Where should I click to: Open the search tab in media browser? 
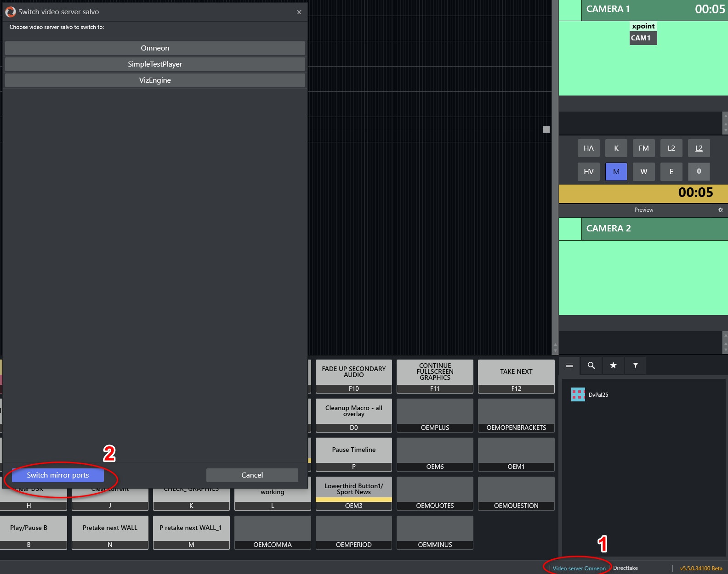[591, 366]
